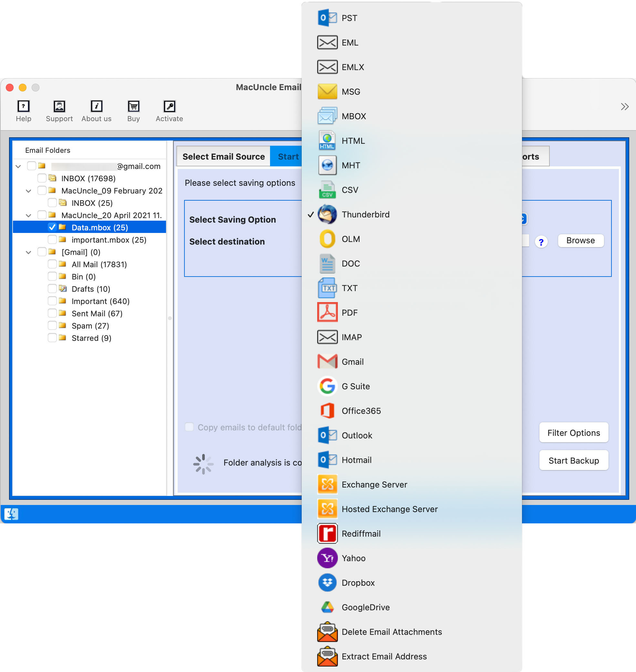636x672 pixels.
Task: Collapse the MacUncle_20 April 2021 folder
Action: coord(28,215)
